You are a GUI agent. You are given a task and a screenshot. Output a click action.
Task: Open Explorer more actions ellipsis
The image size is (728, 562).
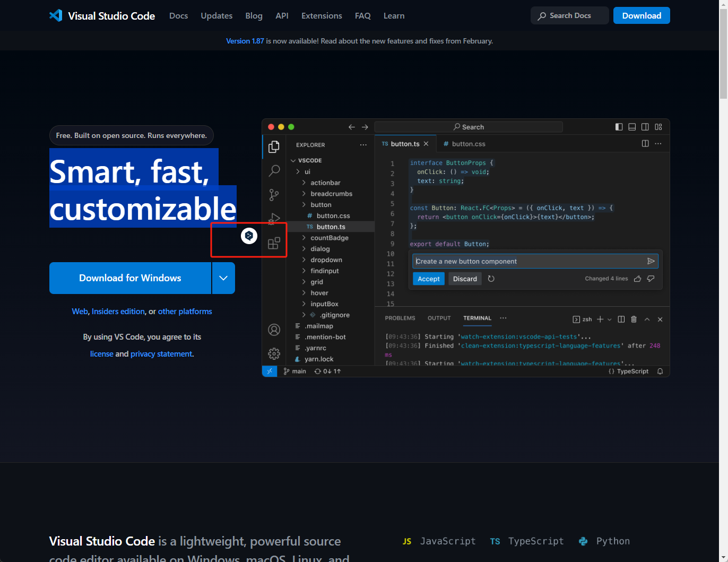click(363, 145)
